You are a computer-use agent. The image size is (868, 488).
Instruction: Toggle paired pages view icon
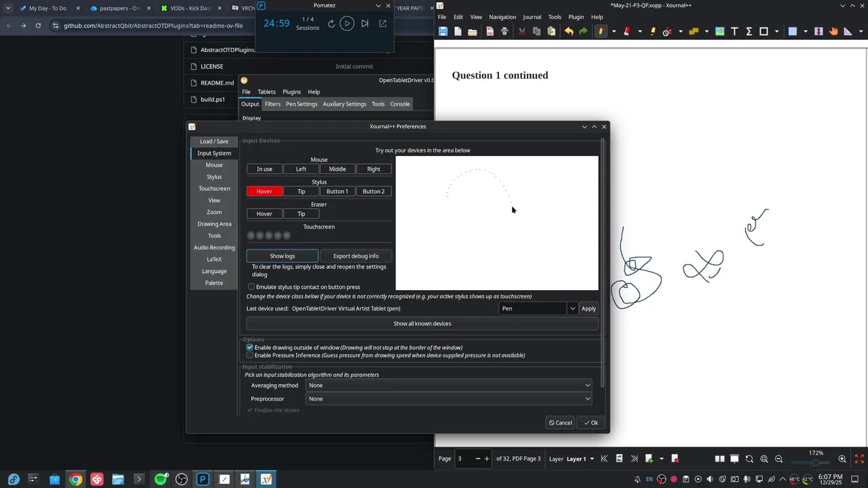pos(719,459)
